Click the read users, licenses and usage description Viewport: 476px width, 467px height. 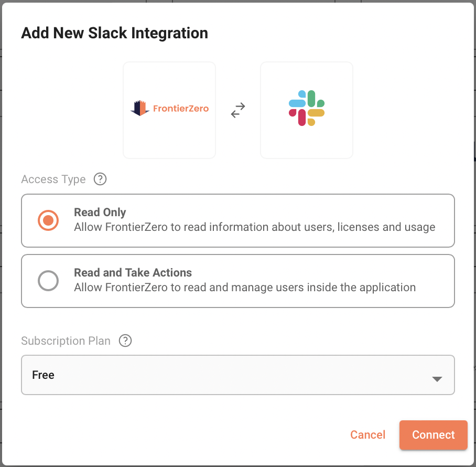254,227
